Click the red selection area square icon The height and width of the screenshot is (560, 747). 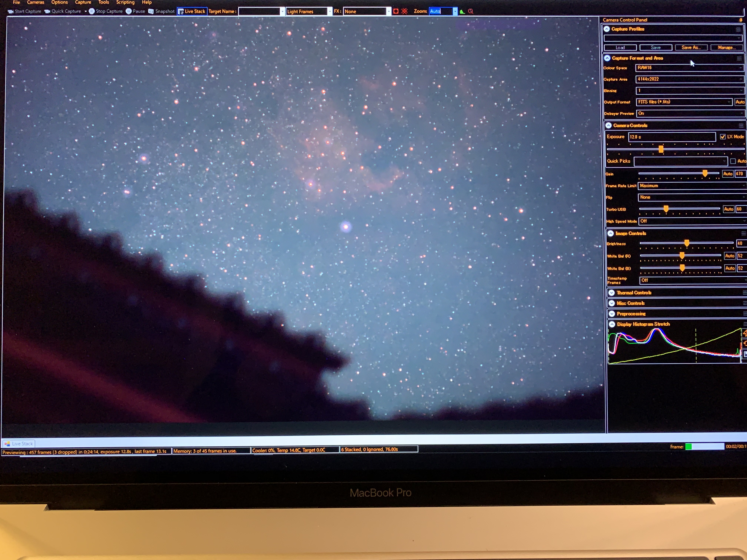pyautogui.click(x=396, y=11)
